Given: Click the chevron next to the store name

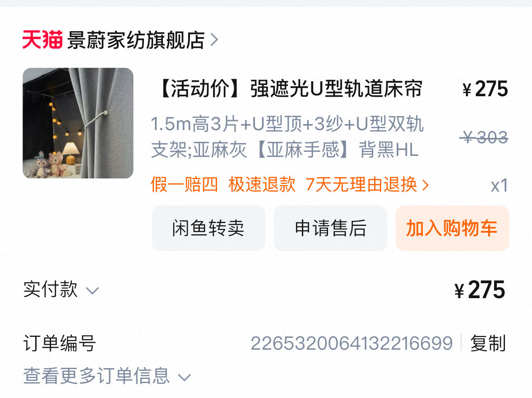Looking at the screenshot, I should point(214,40).
